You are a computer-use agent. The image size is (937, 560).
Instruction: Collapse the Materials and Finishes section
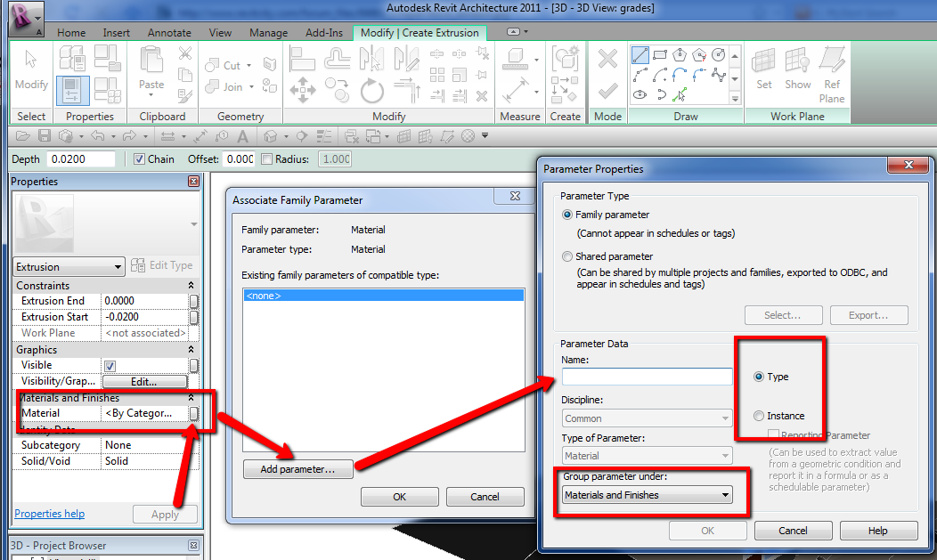coord(191,398)
